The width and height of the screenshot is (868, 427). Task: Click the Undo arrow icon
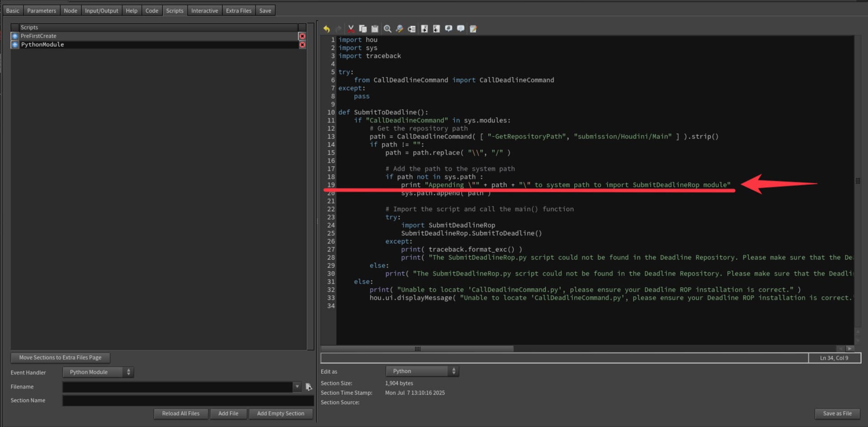326,29
